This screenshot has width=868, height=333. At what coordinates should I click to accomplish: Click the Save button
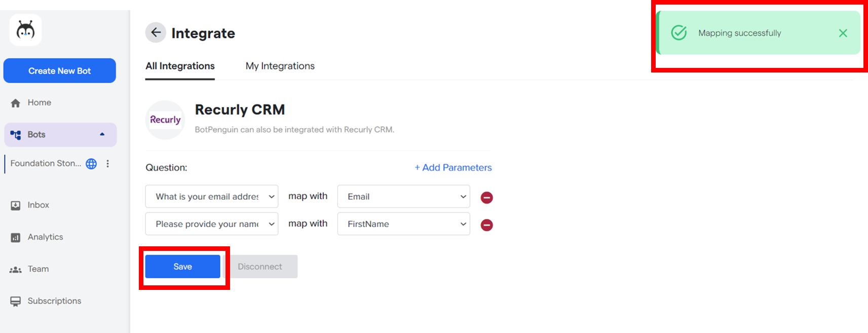pyautogui.click(x=182, y=267)
